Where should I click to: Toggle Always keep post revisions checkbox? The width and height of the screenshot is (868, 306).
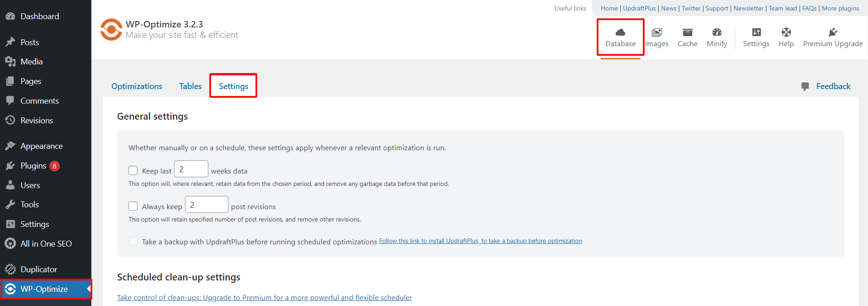point(133,206)
